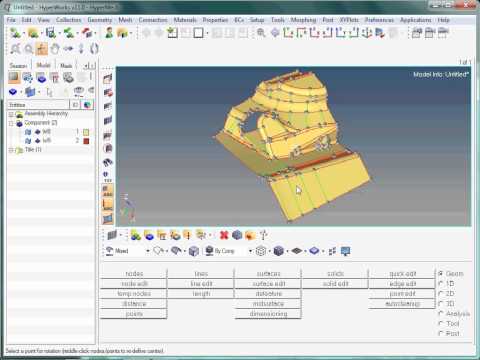Click the zoom magnifier icon near view icons
This screenshot has width=480, height=360.
click(261, 33)
